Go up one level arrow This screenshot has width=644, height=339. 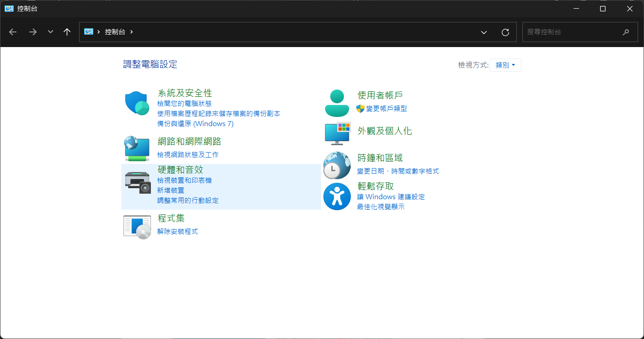click(67, 32)
